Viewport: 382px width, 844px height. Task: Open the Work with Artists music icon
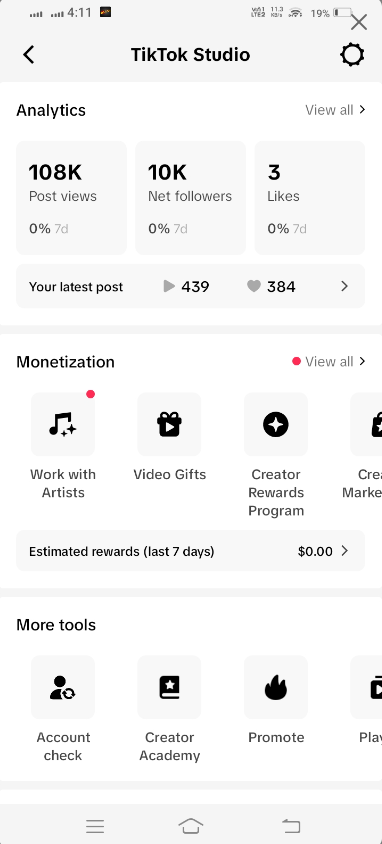click(63, 424)
